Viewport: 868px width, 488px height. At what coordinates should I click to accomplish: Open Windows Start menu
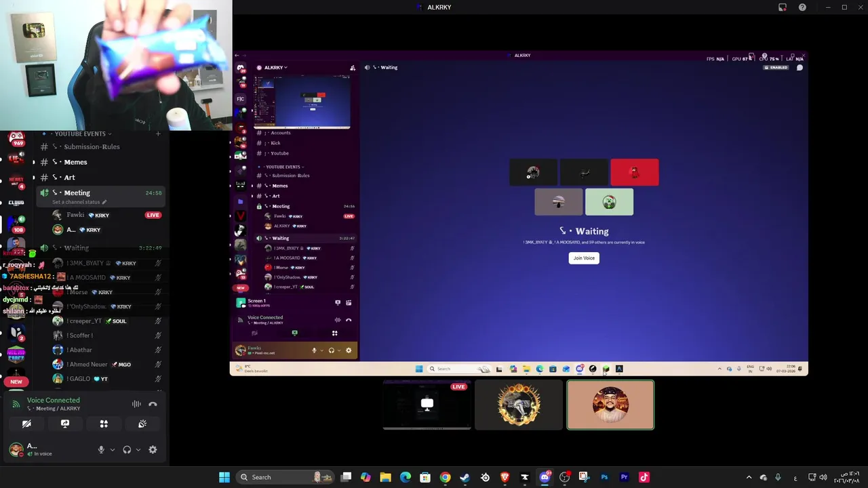pyautogui.click(x=224, y=477)
